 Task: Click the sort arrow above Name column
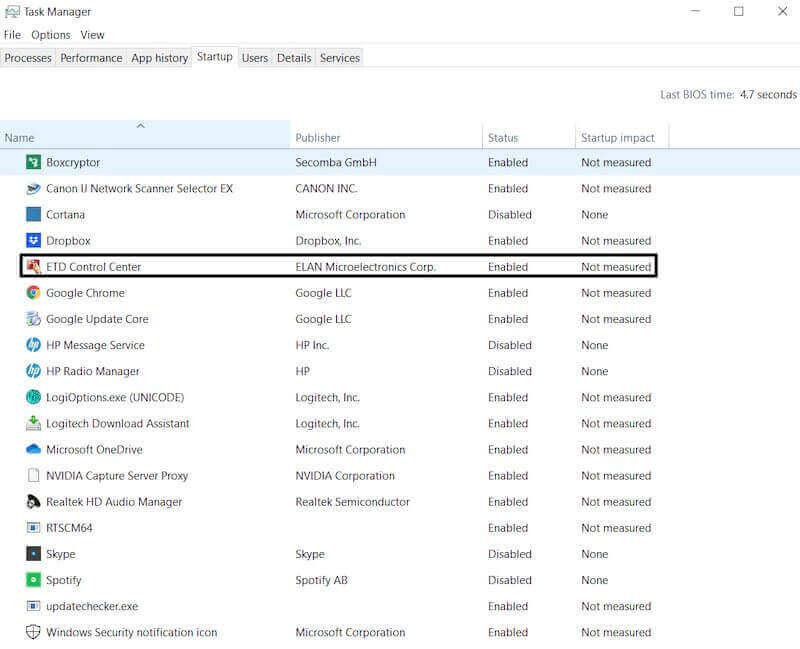coord(140,128)
